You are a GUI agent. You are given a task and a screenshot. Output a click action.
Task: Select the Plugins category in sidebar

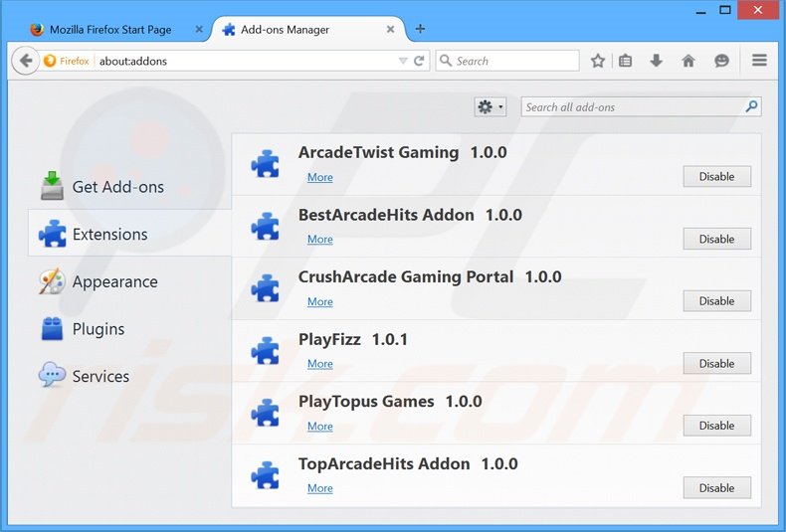tap(98, 329)
